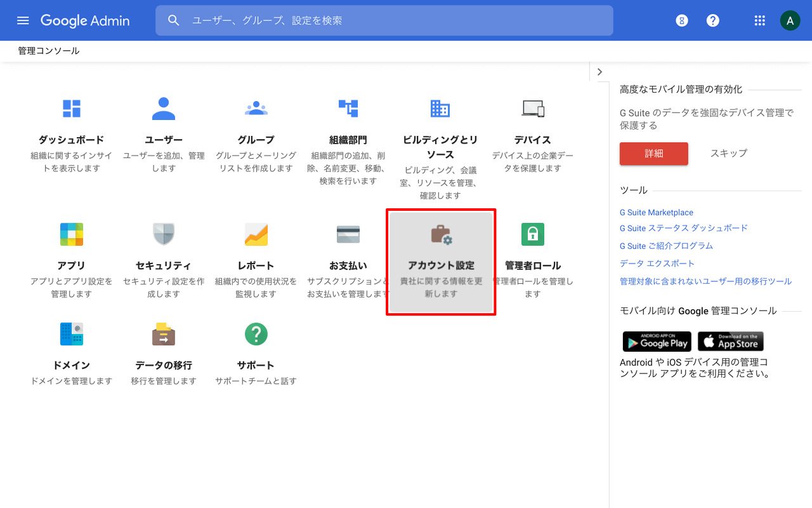
Task: Open the G Suite Marketplace link
Action: click(x=657, y=213)
